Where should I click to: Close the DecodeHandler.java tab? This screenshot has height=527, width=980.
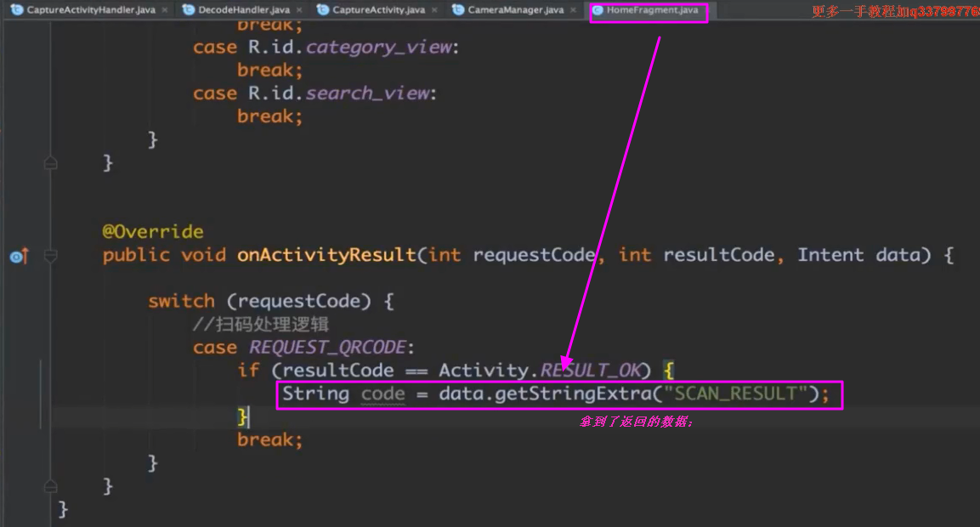click(299, 10)
